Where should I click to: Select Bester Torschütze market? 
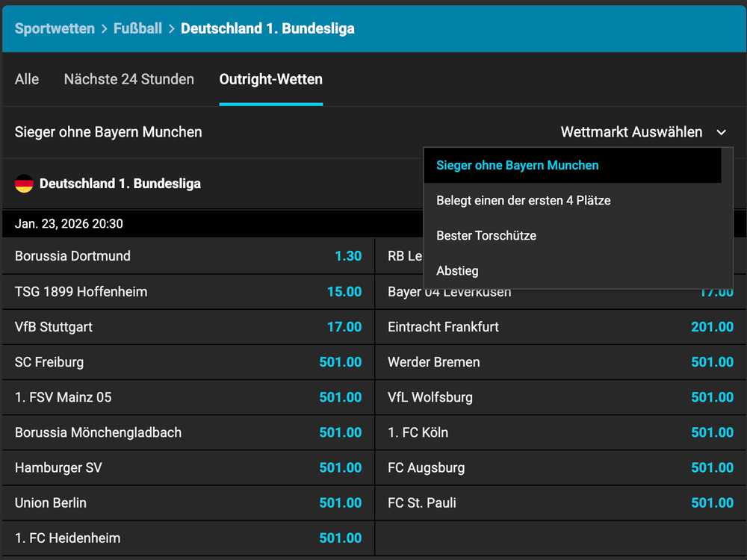(485, 235)
